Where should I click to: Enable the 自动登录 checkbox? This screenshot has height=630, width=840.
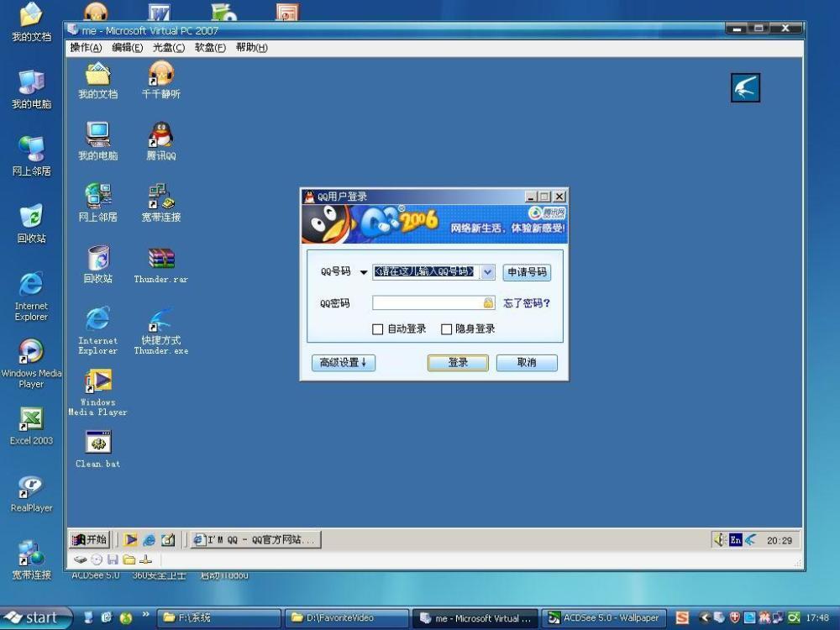coord(378,329)
